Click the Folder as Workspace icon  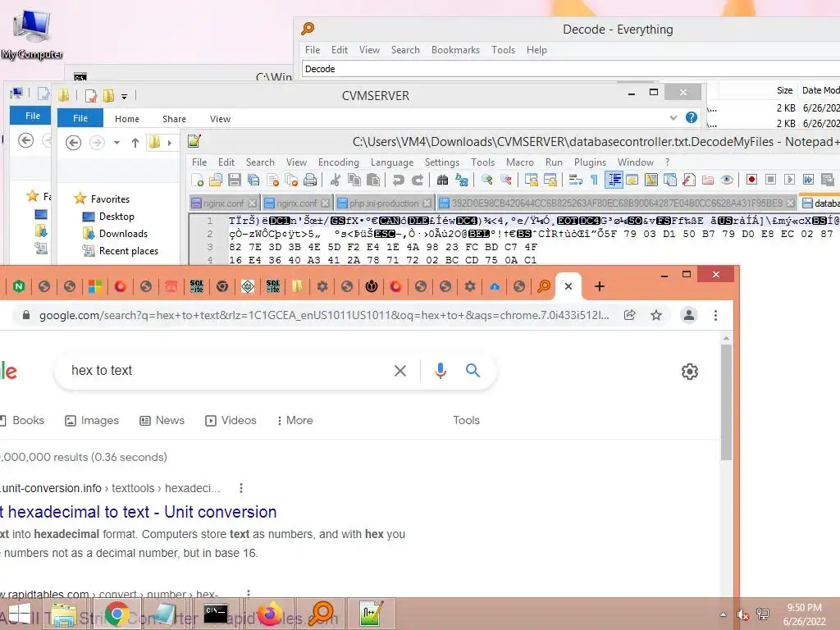coord(708,180)
